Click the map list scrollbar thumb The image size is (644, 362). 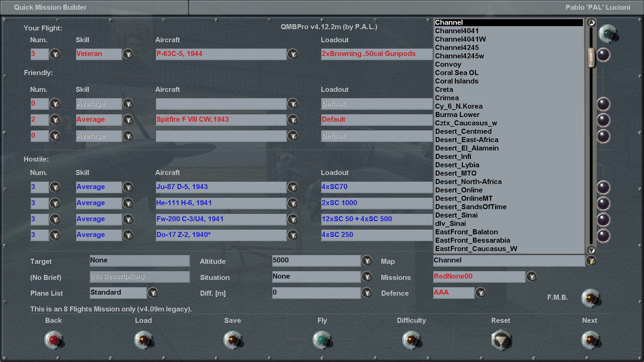591,57
